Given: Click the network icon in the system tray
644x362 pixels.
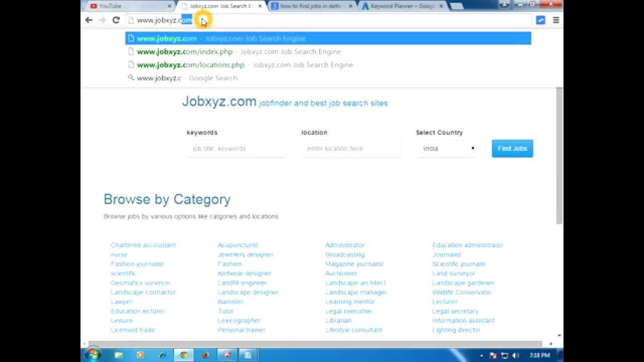Looking at the screenshot, I should click(505, 355).
